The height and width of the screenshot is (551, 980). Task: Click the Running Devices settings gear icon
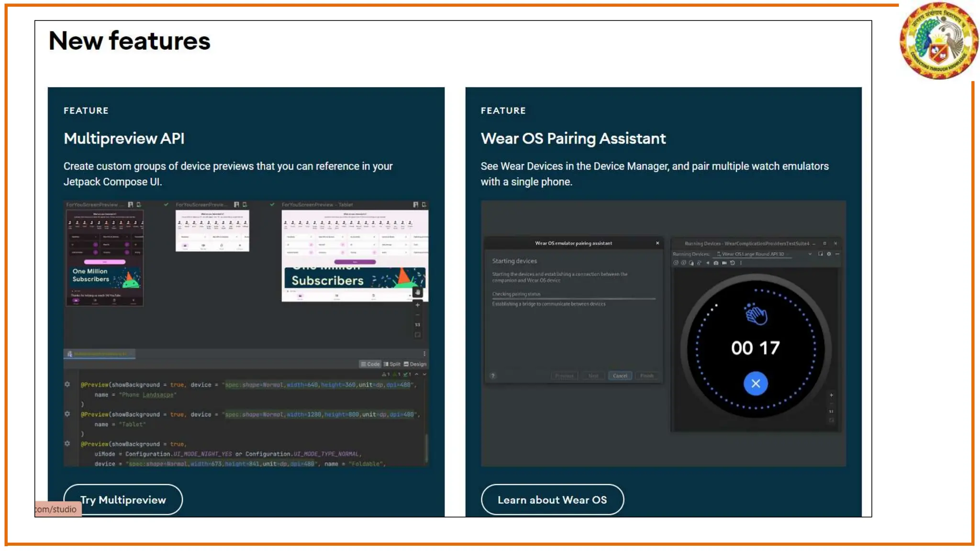[829, 254]
